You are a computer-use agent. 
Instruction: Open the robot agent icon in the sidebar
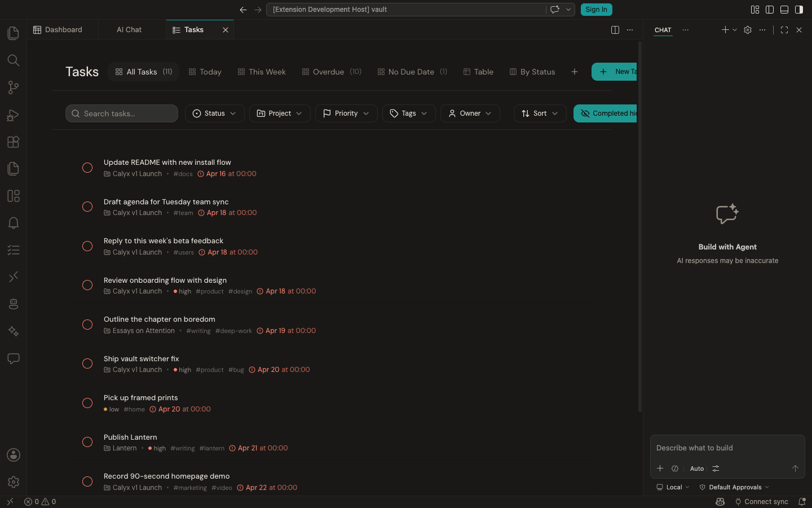point(14,304)
